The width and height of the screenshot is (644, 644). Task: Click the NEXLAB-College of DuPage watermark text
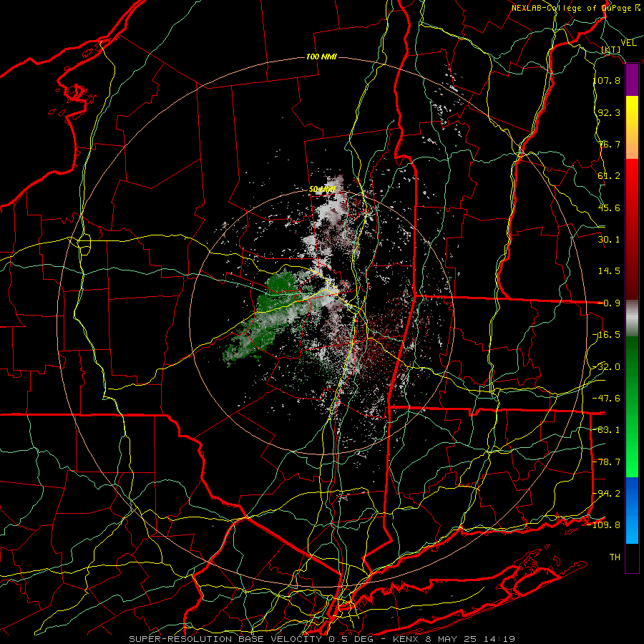point(576,8)
